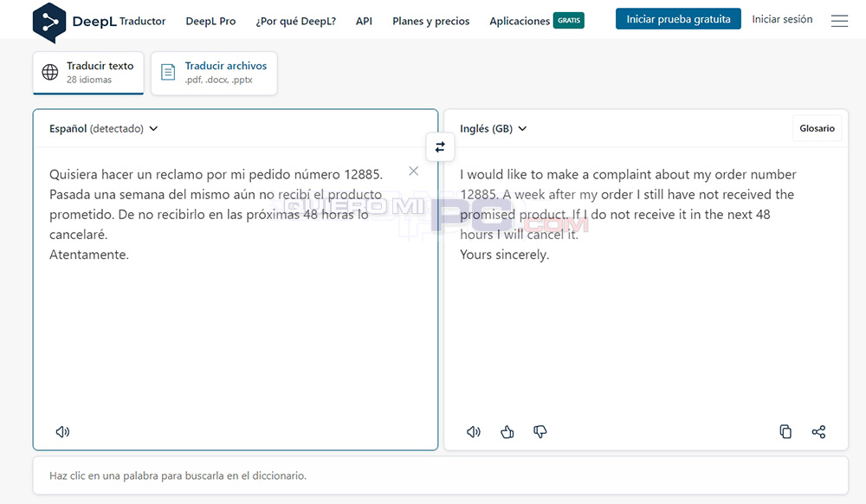The image size is (866, 504).
Task: Open the DeepL Pro menu item
Action: pyautogui.click(x=210, y=21)
